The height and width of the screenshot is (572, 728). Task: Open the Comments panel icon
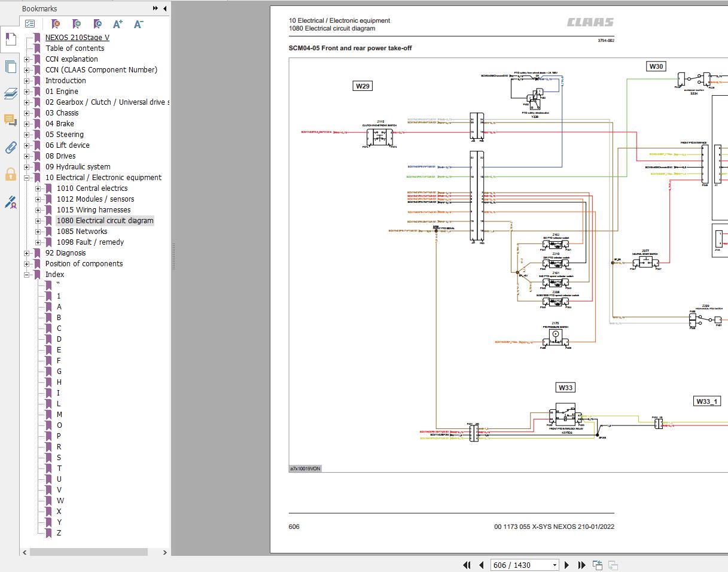10,120
